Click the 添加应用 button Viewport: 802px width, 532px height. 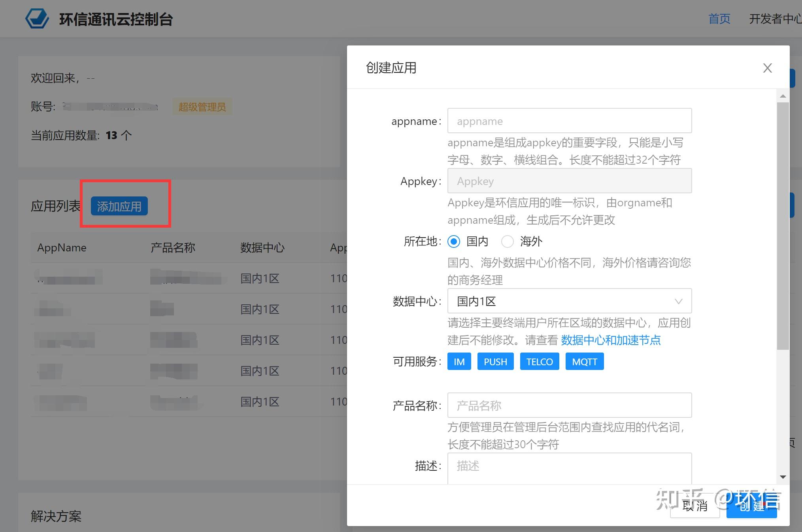click(x=119, y=206)
